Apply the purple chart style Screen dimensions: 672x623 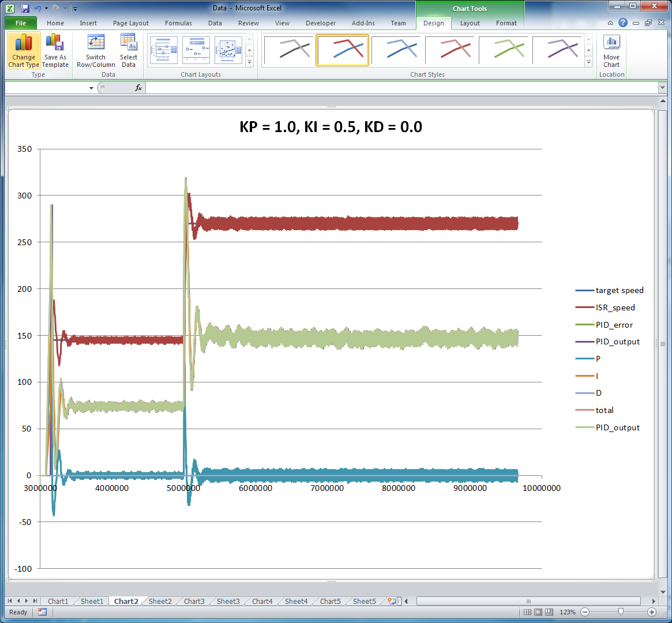tap(557, 50)
